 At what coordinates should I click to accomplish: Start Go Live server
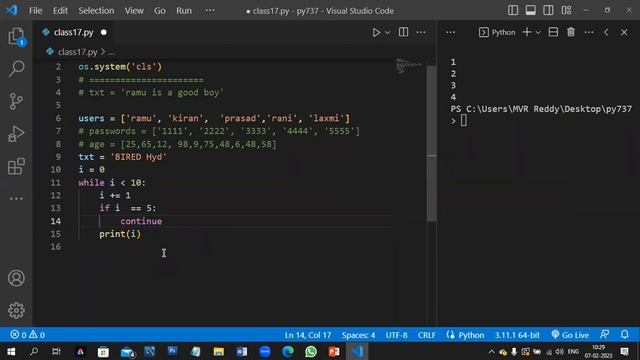pyautogui.click(x=570, y=335)
